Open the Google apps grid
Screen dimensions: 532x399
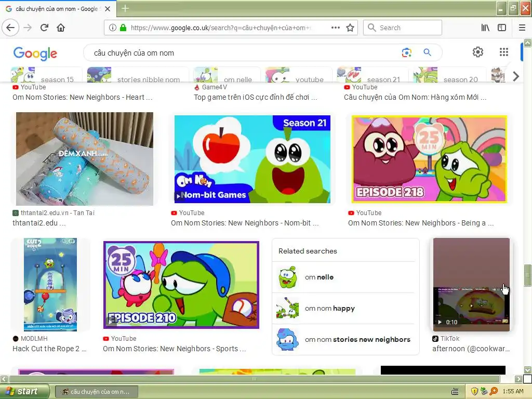tap(504, 52)
